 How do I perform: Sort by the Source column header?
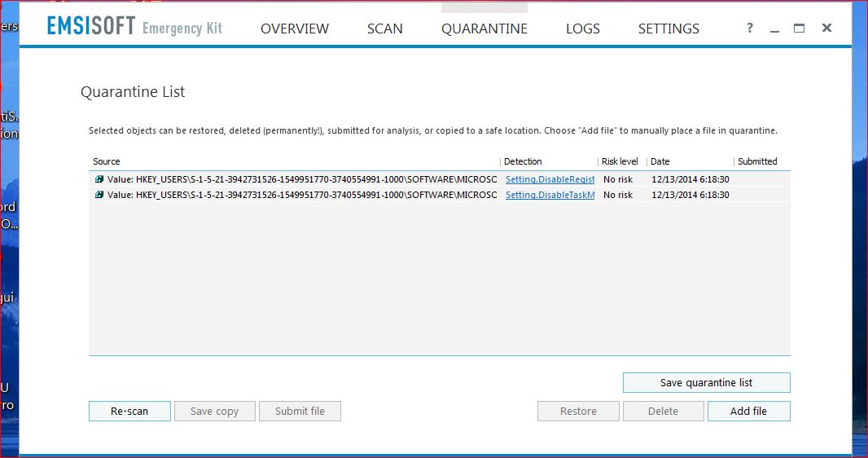[x=107, y=161]
